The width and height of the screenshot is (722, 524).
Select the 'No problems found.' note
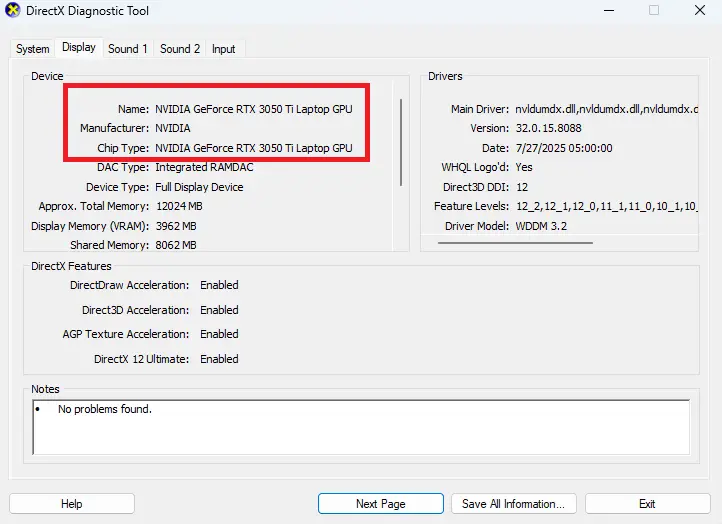[105, 409]
